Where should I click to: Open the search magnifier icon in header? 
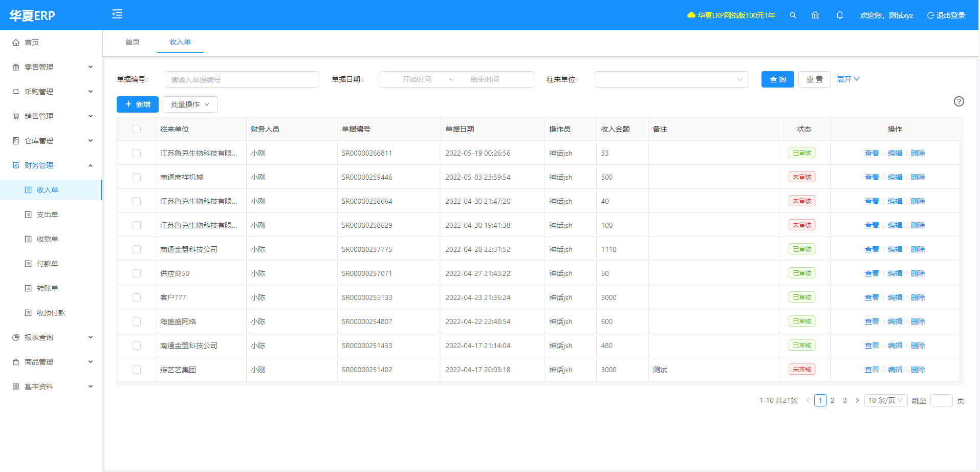coord(793,15)
